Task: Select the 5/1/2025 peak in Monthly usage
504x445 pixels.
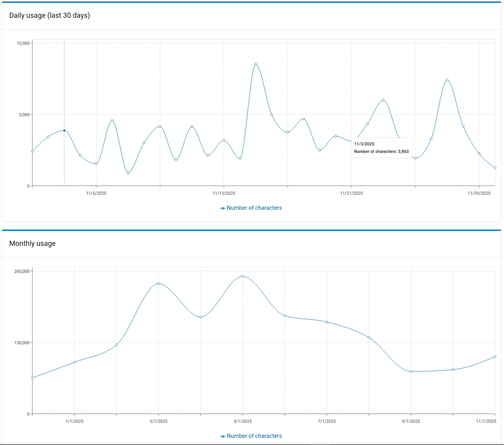Action: coord(243,276)
